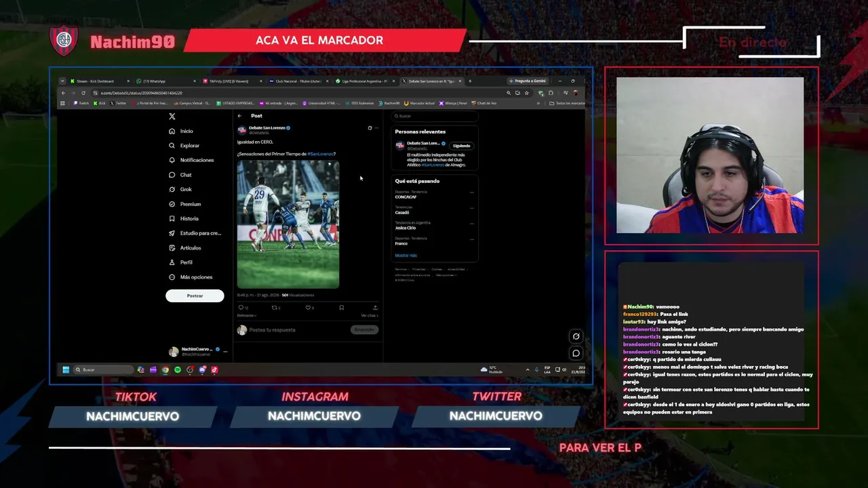Toggle the Siguiendo button for Debate San Lorenzo

coord(462,146)
